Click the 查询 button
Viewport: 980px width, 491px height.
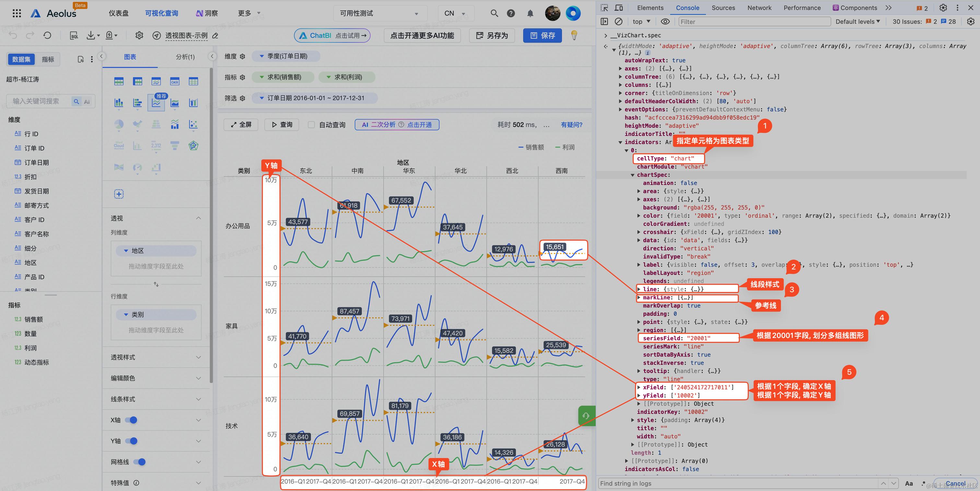(282, 125)
